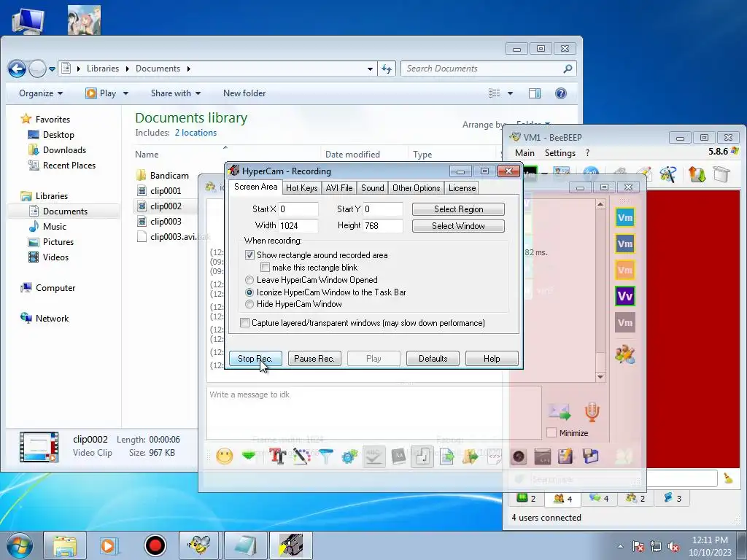Switch to the AVI File tab

click(339, 188)
